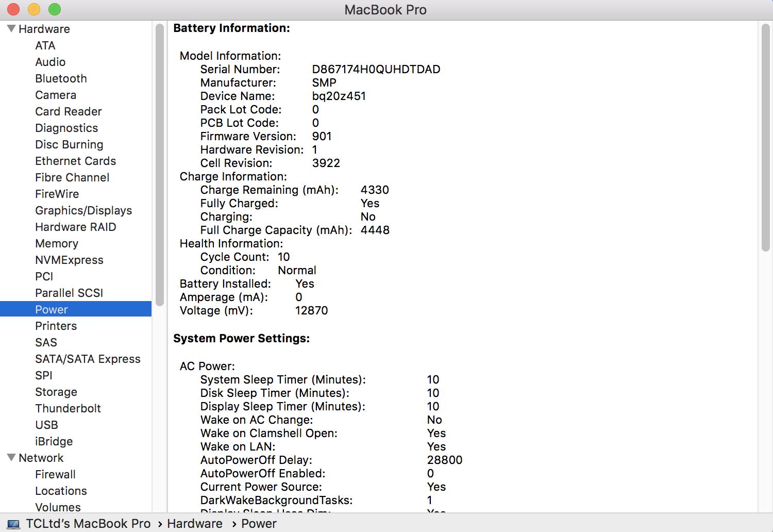
Task: Click the Manufacturer value SMP
Action: pos(324,82)
